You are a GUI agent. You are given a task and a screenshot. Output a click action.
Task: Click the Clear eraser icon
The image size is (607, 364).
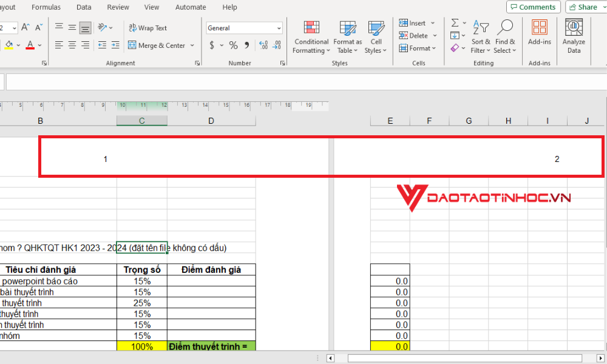pos(455,48)
